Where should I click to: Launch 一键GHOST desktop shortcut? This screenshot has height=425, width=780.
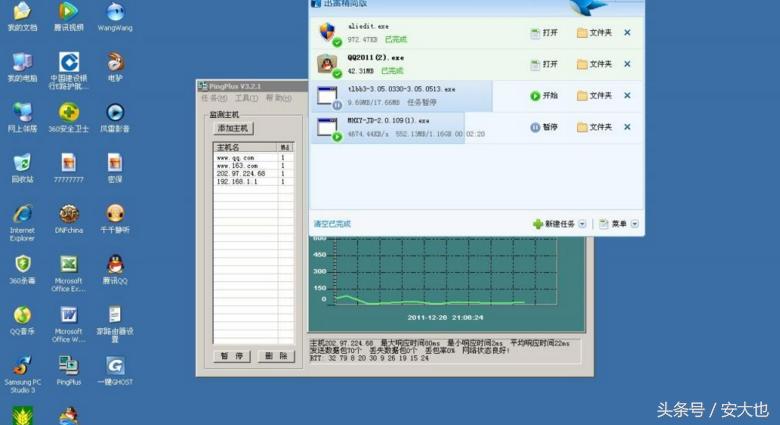tap(115, 371)
